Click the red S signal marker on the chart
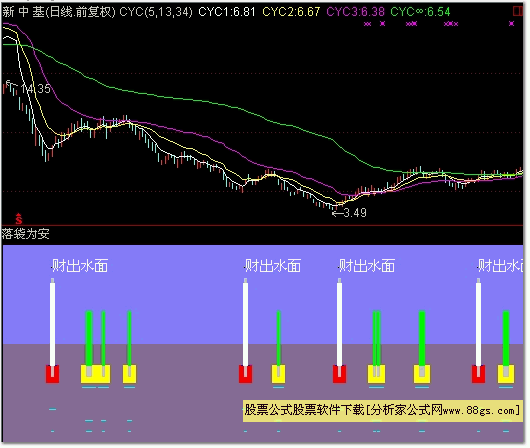The height and width of the screenshot is (448, 530). (x=19, y=219)
